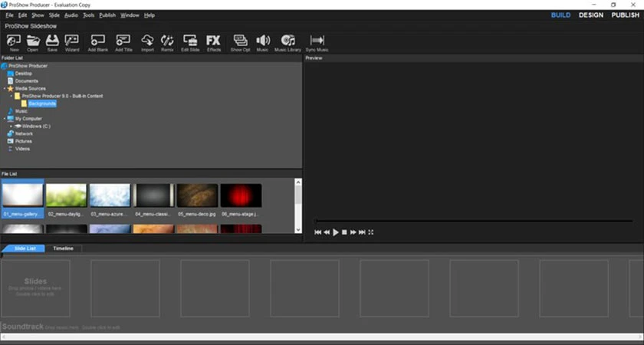
Task: Open the FX Effects panel
Action: tap(214, 43)
